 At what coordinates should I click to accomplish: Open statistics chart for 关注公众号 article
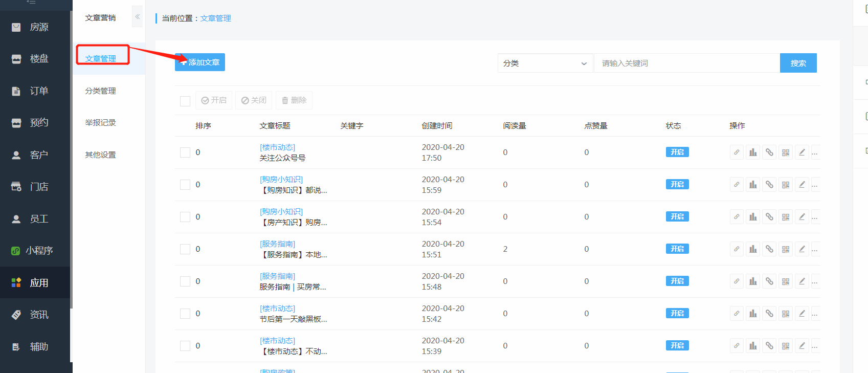[x=753, y=152]
